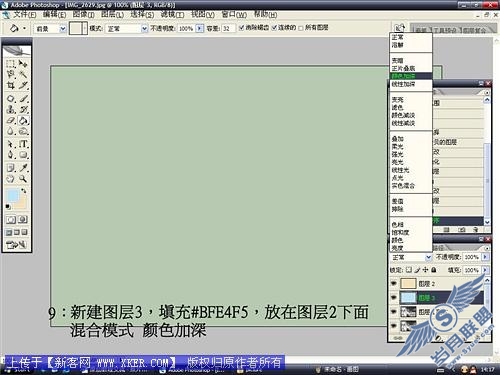Hide 图层 2 using its eye icon
This screenshot has height=375, width=500.
coord(394,284)
